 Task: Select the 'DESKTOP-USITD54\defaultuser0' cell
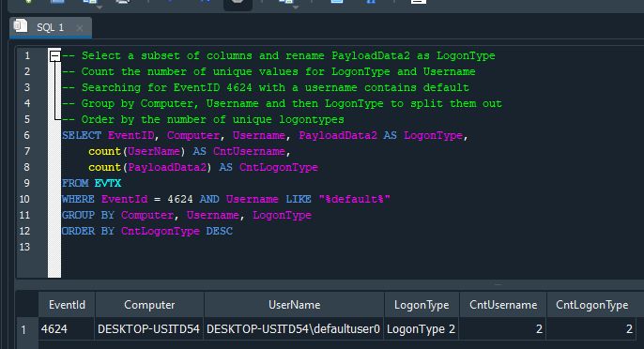[x=294, y=329]
